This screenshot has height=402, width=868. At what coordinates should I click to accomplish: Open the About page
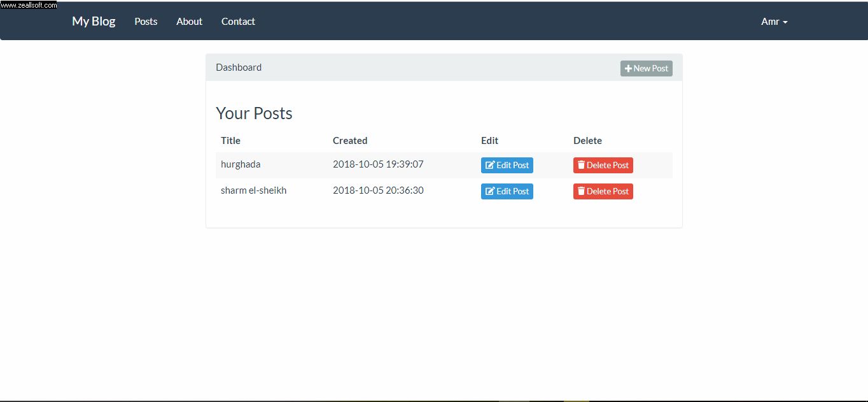click(x=189, y=21)
